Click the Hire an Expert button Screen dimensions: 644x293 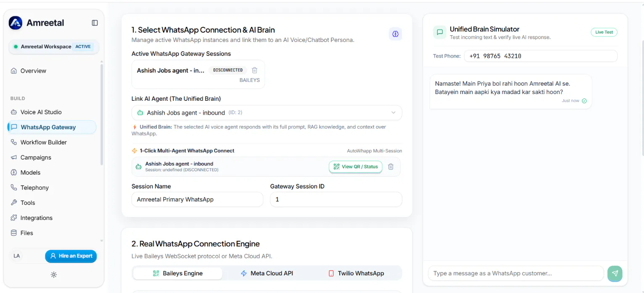coord(71,256)
